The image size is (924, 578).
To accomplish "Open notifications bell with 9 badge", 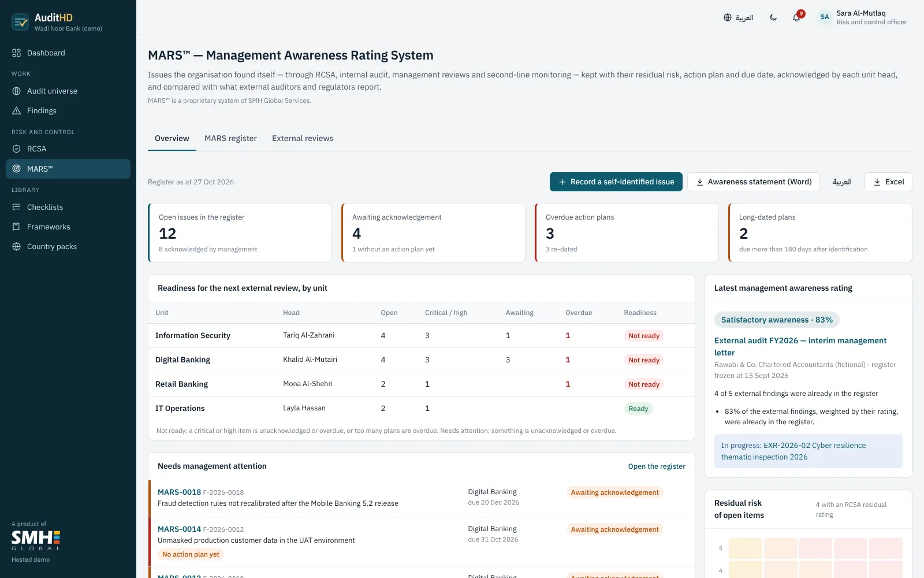I will tap(797, 17).
